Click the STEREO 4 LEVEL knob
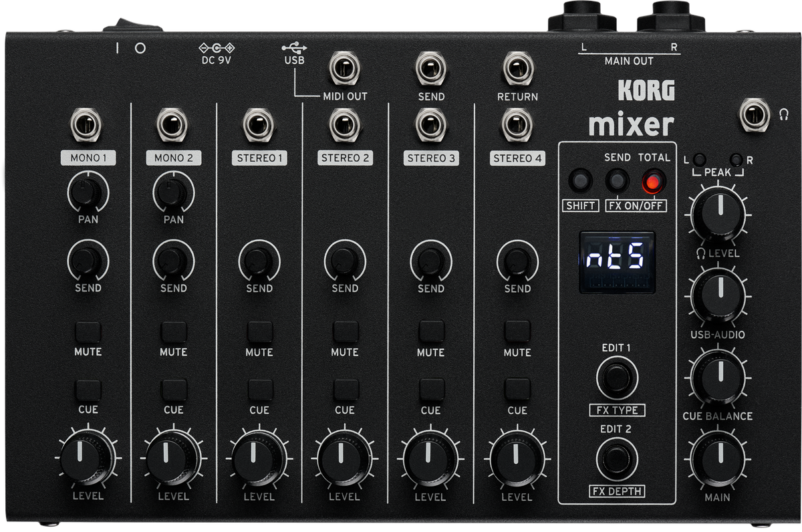802x532 pixels. tap(517, 459)
